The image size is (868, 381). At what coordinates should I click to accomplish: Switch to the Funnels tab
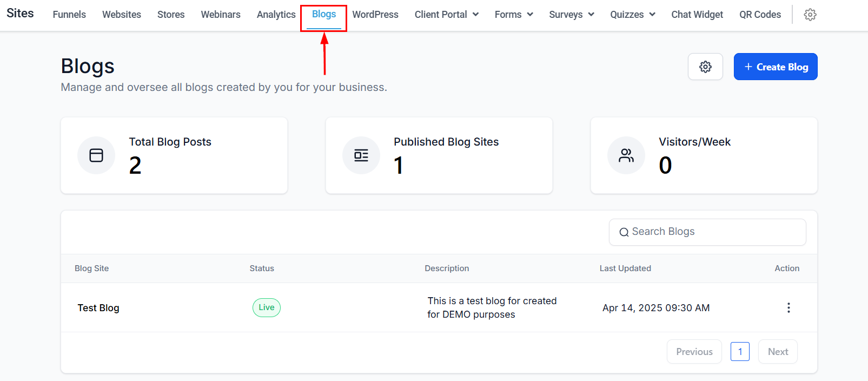[x=69, y=15]
